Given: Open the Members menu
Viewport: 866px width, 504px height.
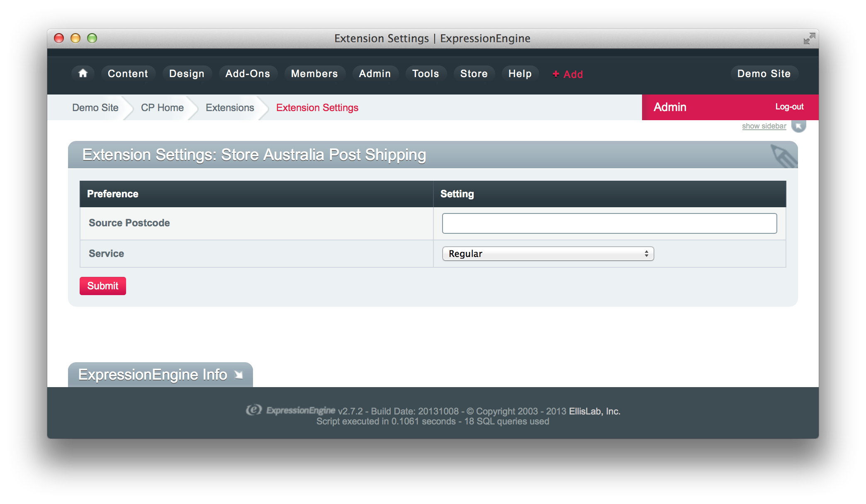Looking at the screenshot, I should coord(314,73).
